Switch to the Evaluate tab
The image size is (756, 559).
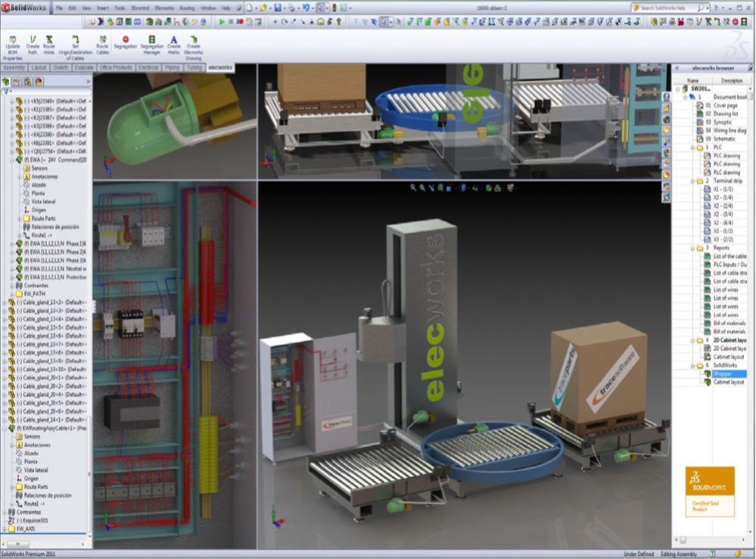(84, 68)
